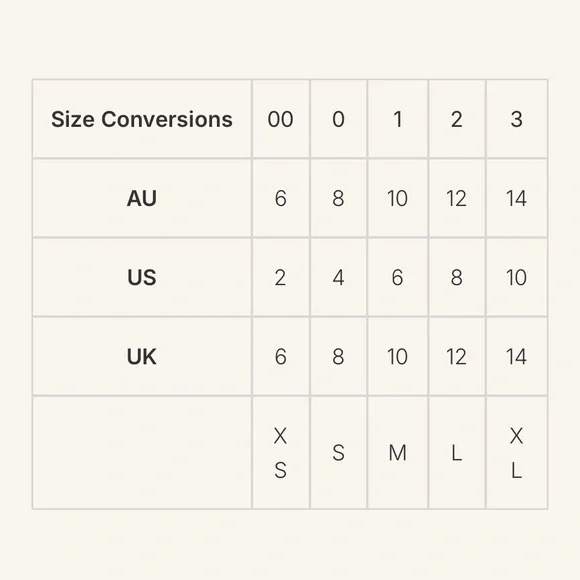Click size 00 column header
The width and height of the screenshot is (580, 580).
point(281,119)
